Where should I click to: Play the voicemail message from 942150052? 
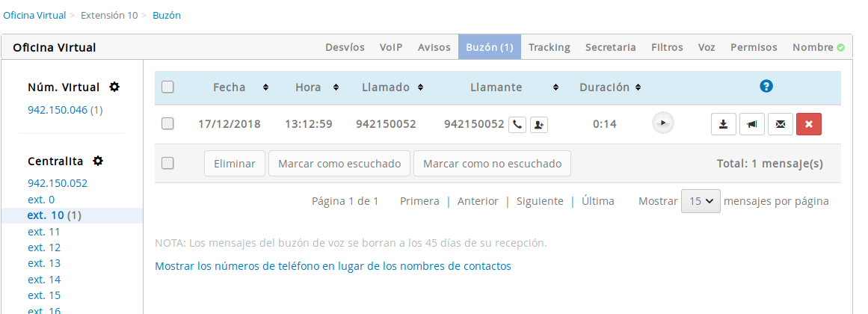point(662,123)
